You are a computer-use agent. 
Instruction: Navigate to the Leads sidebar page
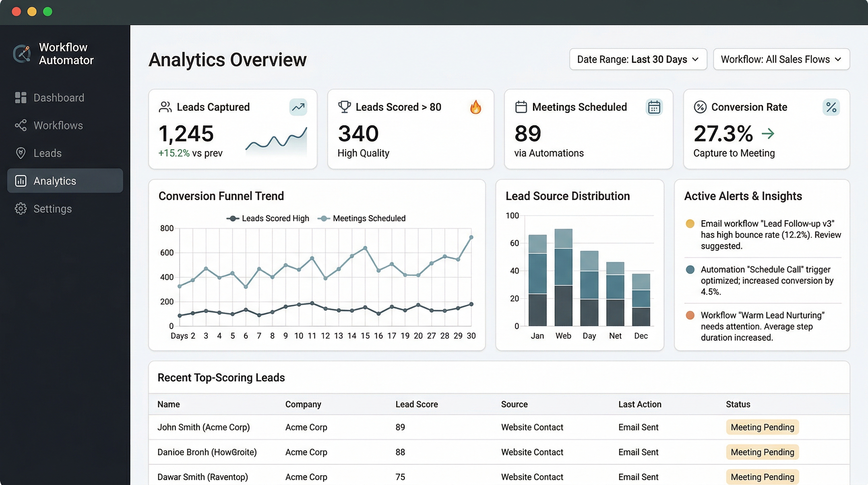coord(47,153)
